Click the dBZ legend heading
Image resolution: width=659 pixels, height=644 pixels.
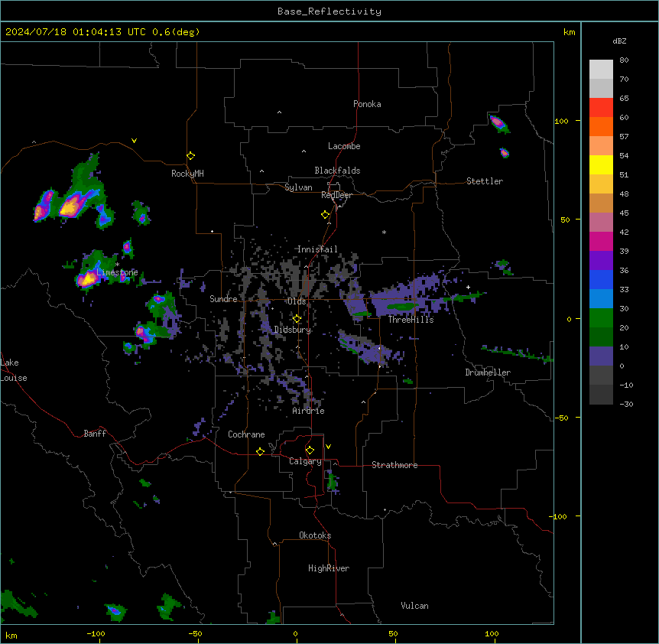click(619, 41)
